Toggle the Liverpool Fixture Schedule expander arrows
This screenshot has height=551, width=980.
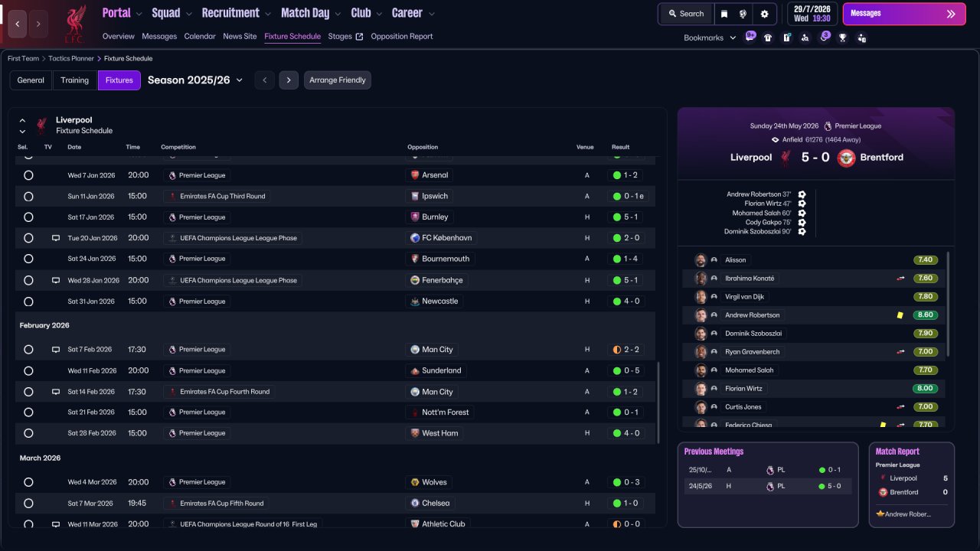tap(22, 126)
